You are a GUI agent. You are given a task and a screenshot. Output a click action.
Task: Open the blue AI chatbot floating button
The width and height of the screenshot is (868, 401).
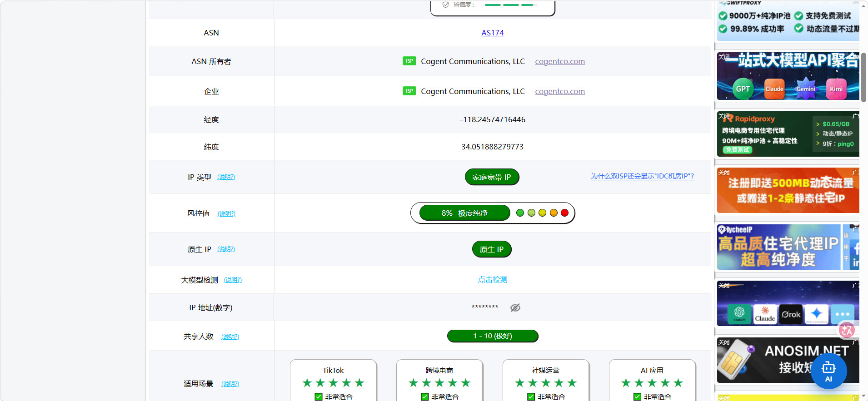pyautogui.click(x=828, y=371)
